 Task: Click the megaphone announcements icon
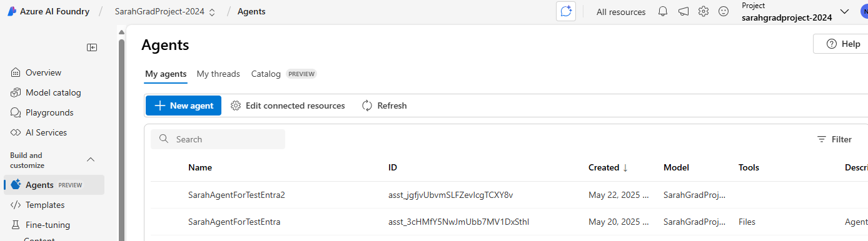[x=684, y=11]
